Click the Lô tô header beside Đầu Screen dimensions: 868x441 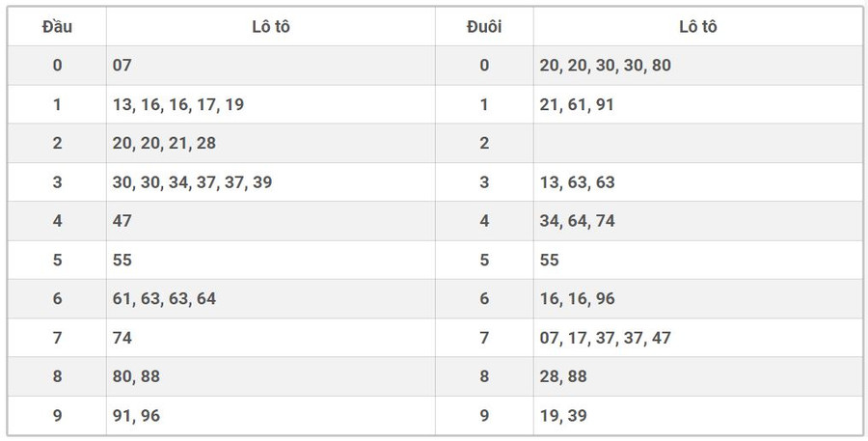(x=270, y=27)
